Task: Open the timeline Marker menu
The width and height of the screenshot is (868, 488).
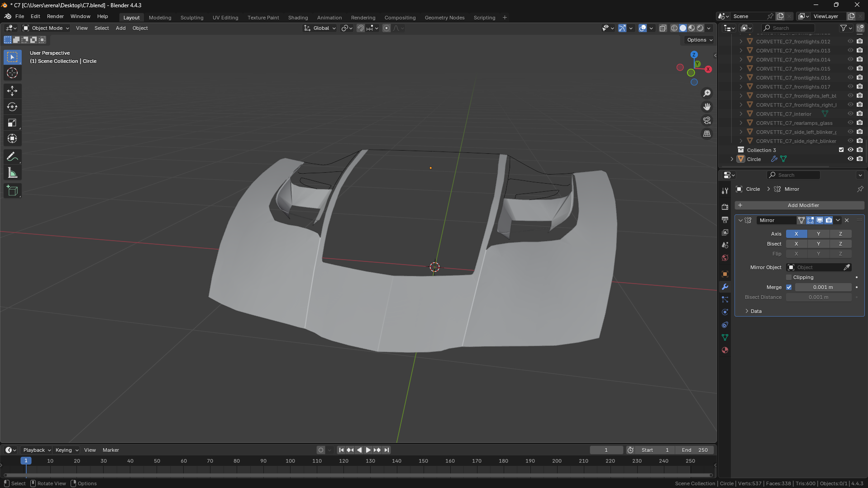Action: pyautogui.click(x=111, y=450)
